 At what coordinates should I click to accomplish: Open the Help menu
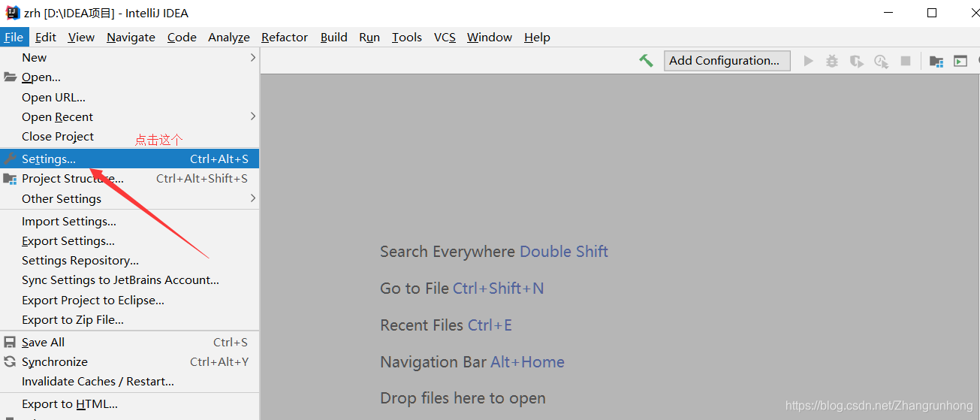[x=537, y=37]
